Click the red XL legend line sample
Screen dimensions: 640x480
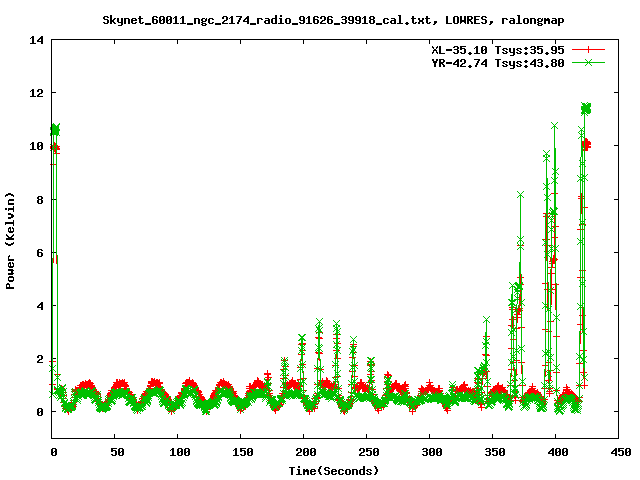(x=588, y=50)
